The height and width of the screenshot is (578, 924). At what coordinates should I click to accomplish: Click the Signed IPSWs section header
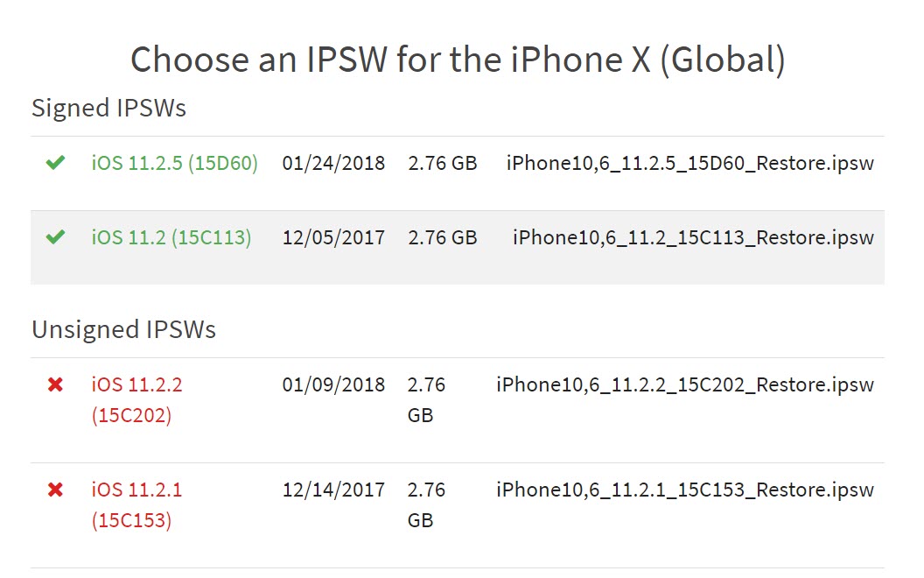tap(108, 108)
